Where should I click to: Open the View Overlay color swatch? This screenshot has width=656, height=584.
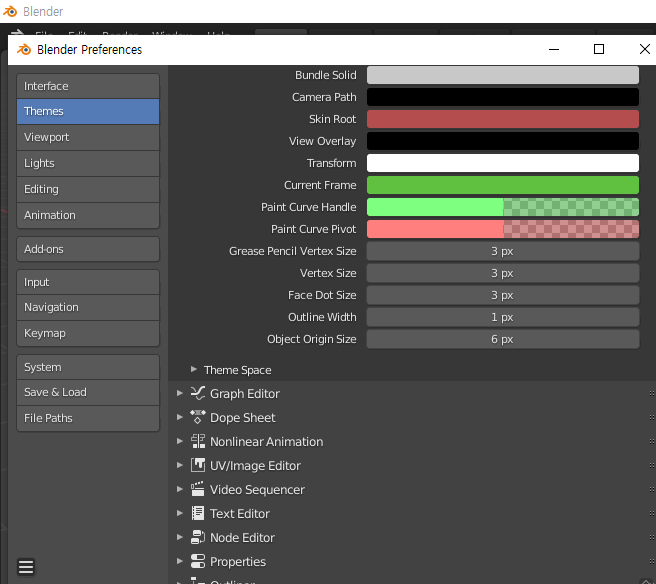click(503, 141)
